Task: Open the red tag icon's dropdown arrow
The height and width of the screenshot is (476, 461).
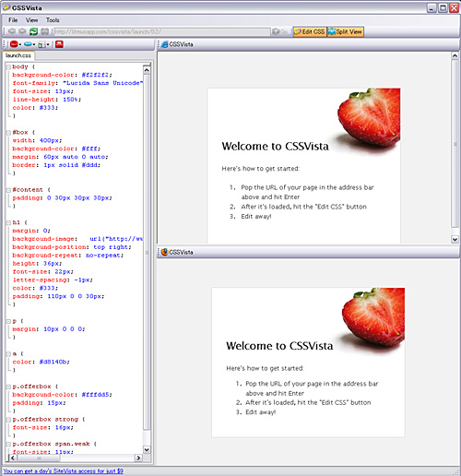Action: point(20,45)
